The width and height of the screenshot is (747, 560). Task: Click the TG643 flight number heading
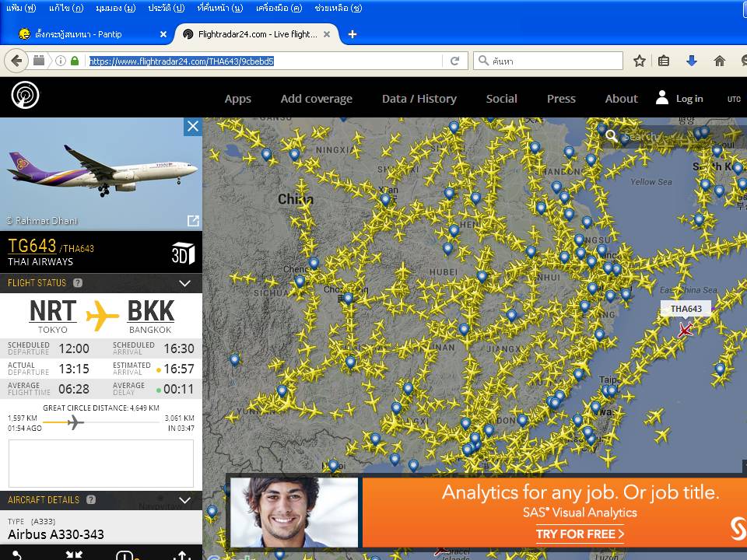pos(32,246)
